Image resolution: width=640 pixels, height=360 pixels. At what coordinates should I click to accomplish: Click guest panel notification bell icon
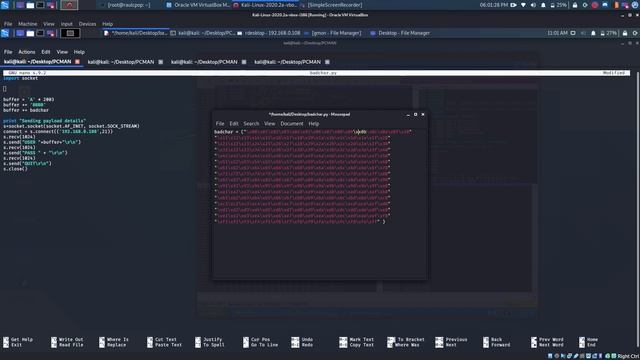click(x=593, y=33)
